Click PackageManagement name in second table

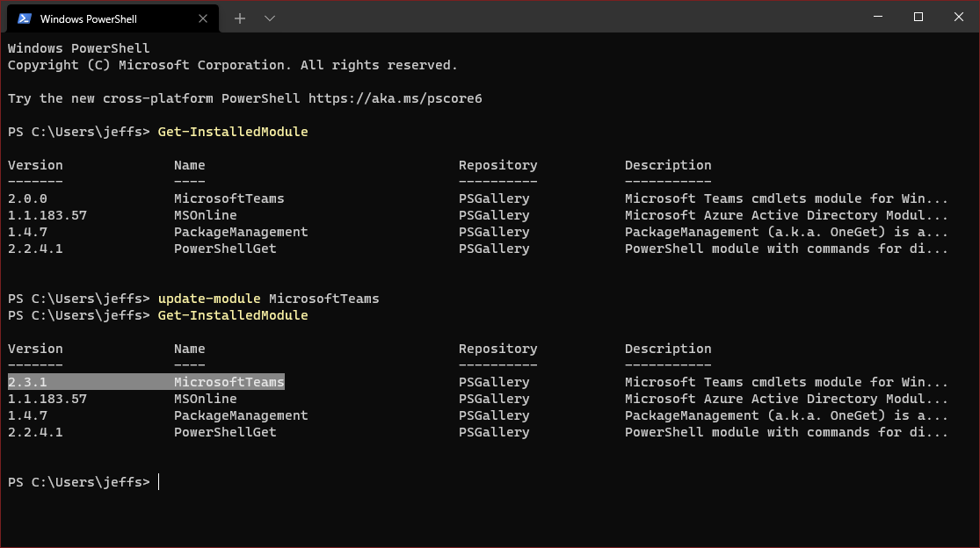(241, 415)
